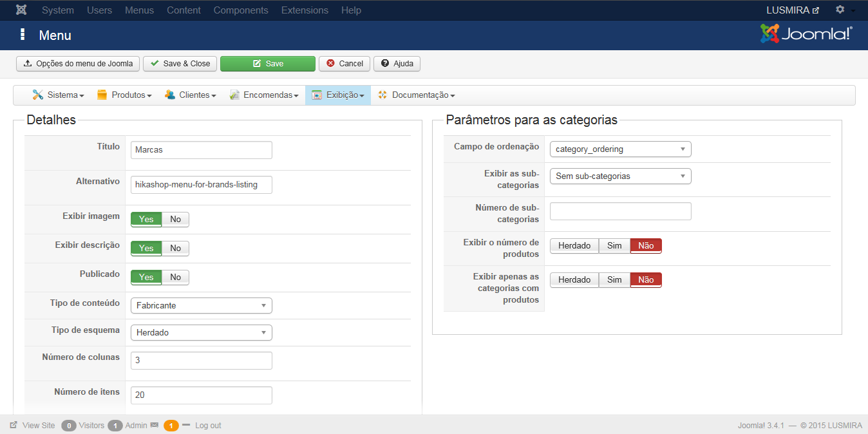Open the System menu
Screen dimensions: 868x434
tap(58, 10)
